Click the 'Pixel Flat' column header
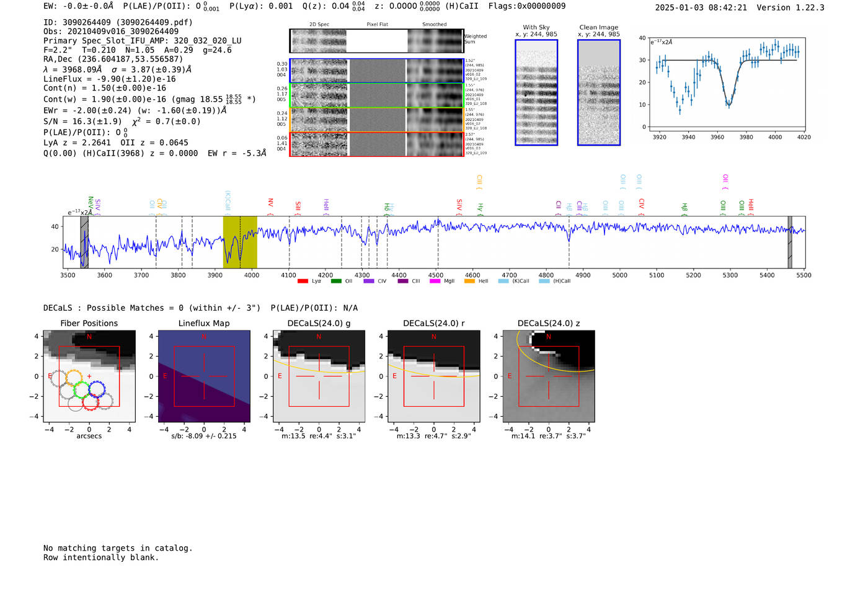Screen dimensions: 868x591 [377, 25]
